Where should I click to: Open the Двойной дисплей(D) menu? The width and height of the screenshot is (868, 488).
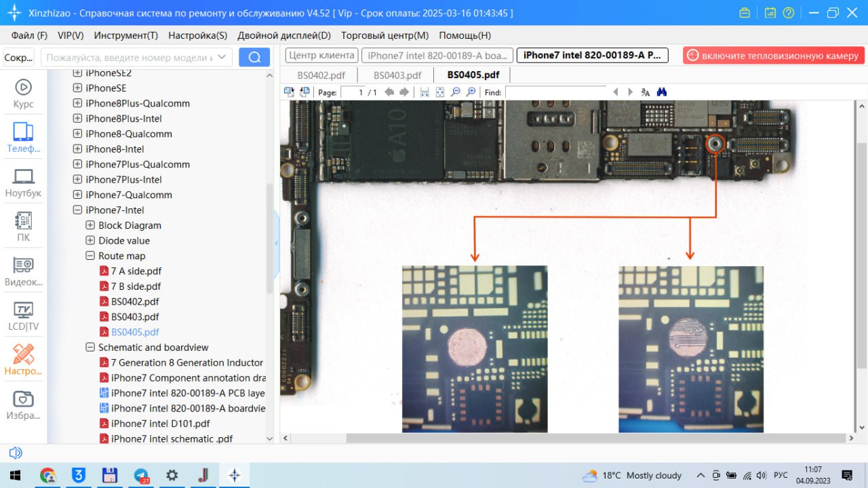(x=284, y=35)
